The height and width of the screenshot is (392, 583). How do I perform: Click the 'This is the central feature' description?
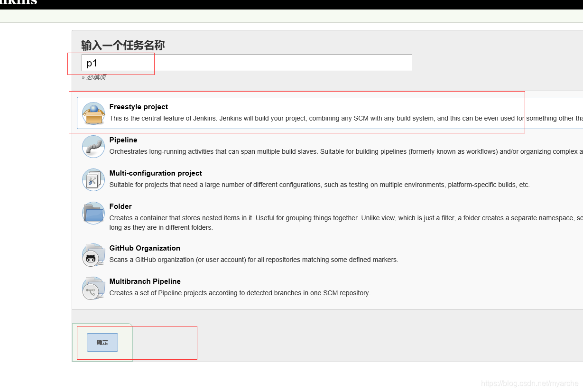pos(346,118)
